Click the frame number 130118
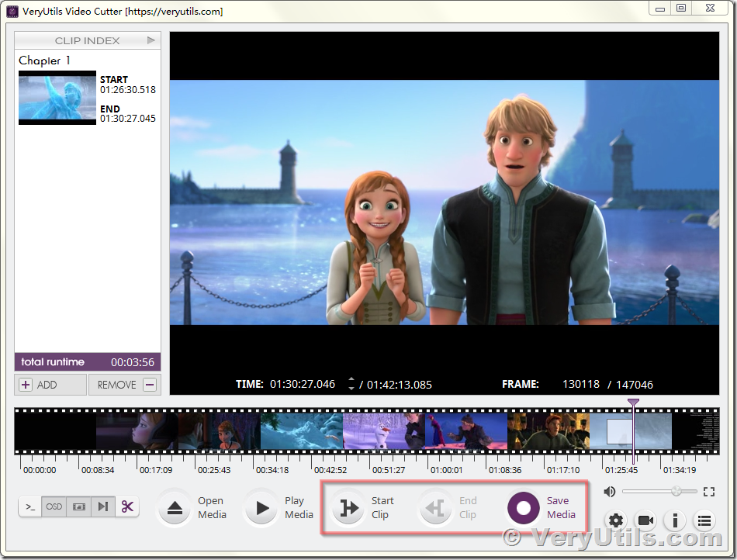 click(581, 384)
